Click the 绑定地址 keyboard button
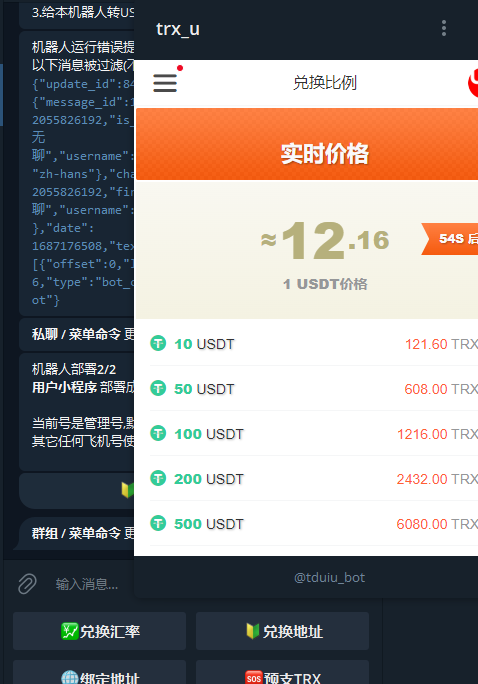The width and height of the screenshot is (478, 684). tap(99, 672)
